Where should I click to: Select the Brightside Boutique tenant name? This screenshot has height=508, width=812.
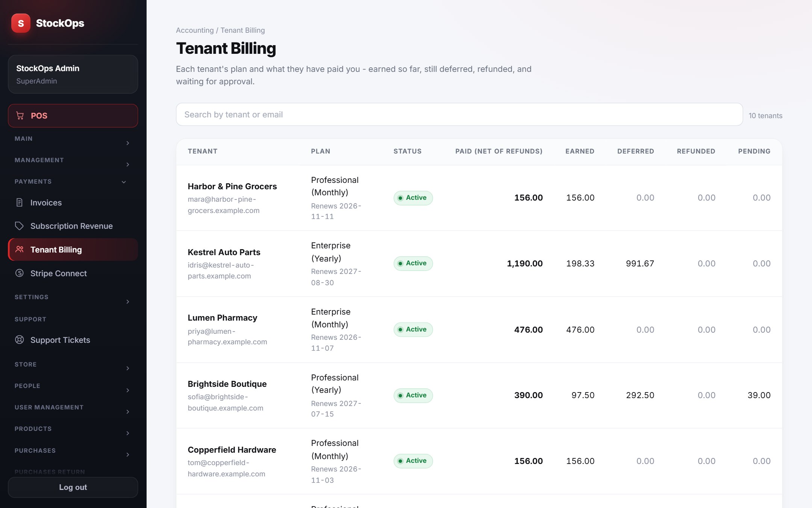(x=227, y=384)
